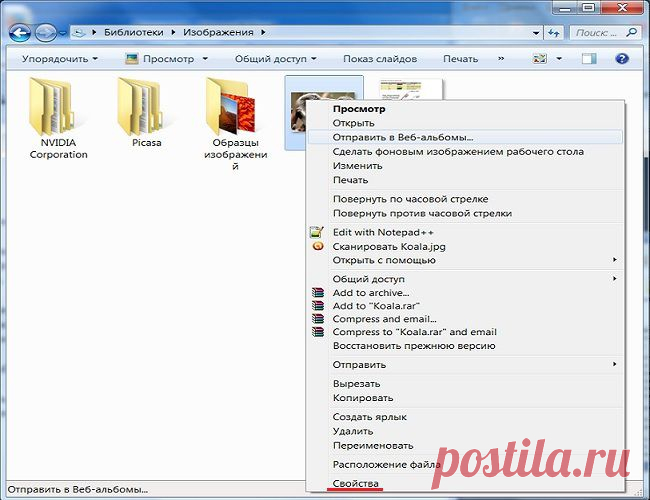The width and height of the screenshot is (650, 500).
Task: Expand the arrow after Изображения
Action: point(263,32)
